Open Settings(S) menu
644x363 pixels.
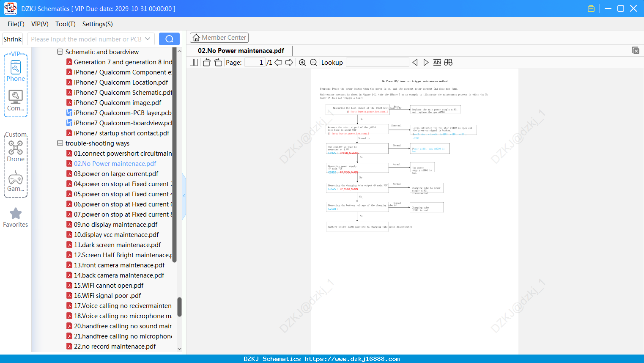tap(98, 24)
